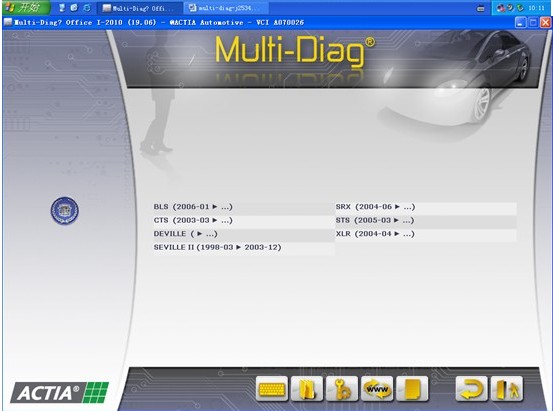The height and width of the screenshot is (411, 553).
Task: Switch to multi-diag-j2534 taskbar item
Action: [226, 8]
